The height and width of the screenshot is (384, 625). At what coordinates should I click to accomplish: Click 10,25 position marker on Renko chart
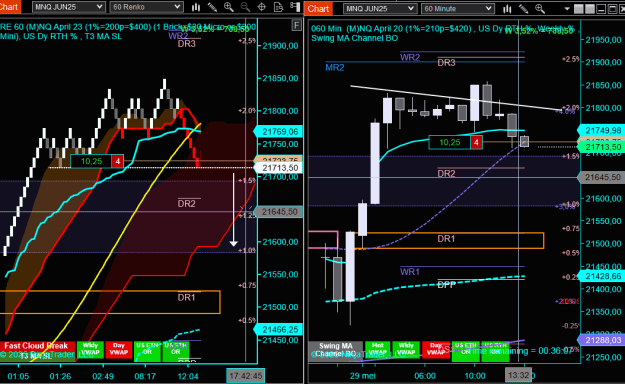coord(91,161)
